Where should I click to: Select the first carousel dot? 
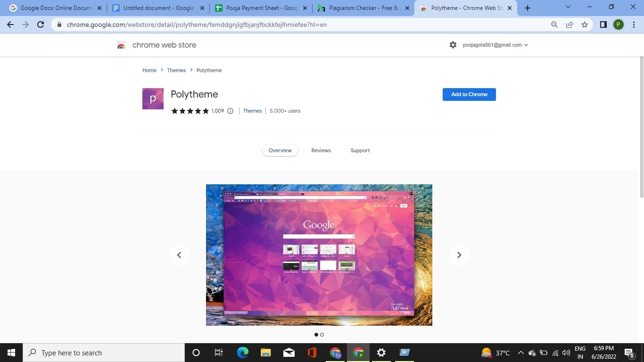[x=316, y=335]
